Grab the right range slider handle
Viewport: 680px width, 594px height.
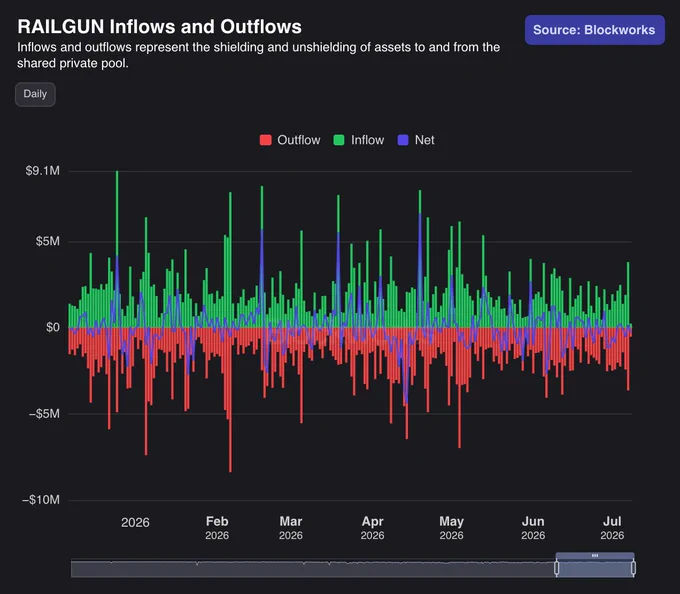633,568
